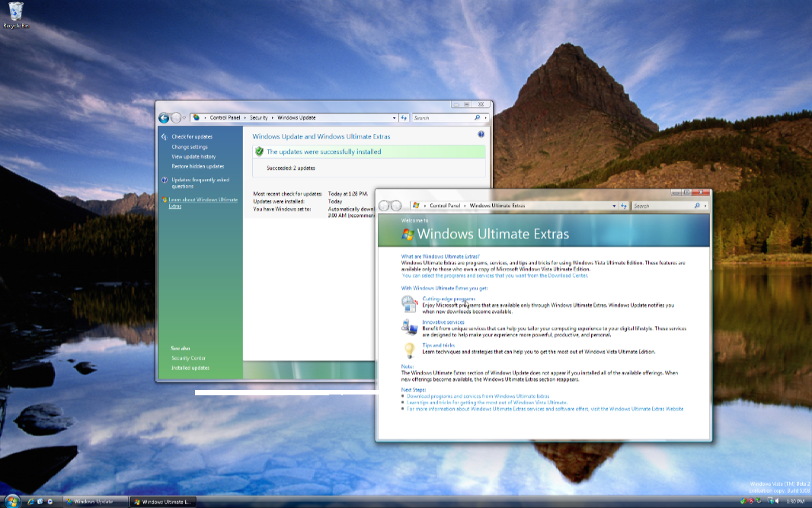This screenshot has width=812, height=508.
Task: Open the Windows Start orb
Action: click(x=11, y=501)
